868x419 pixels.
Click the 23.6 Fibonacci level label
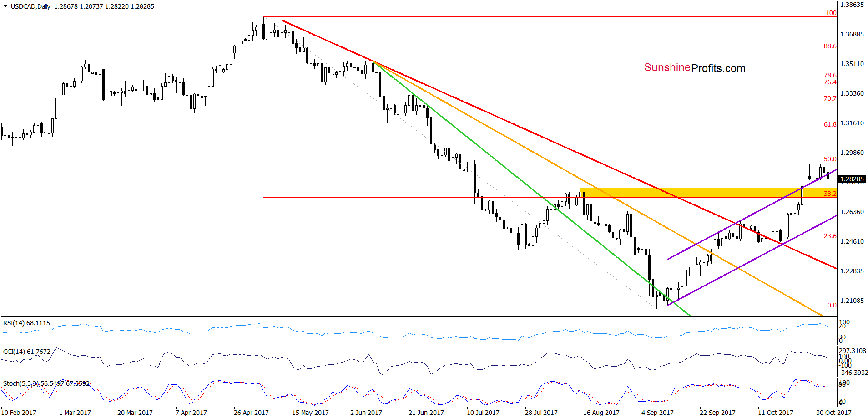click(x=830, y=236)
